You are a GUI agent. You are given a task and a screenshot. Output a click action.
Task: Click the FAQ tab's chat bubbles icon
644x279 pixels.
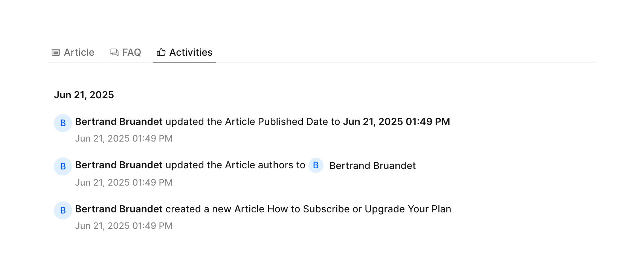[x=114, y=52]
